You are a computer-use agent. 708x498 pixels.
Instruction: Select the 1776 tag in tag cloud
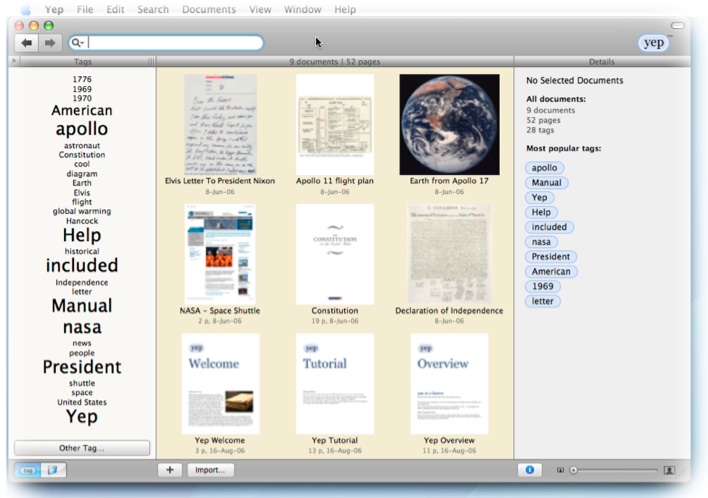(82, 79)
